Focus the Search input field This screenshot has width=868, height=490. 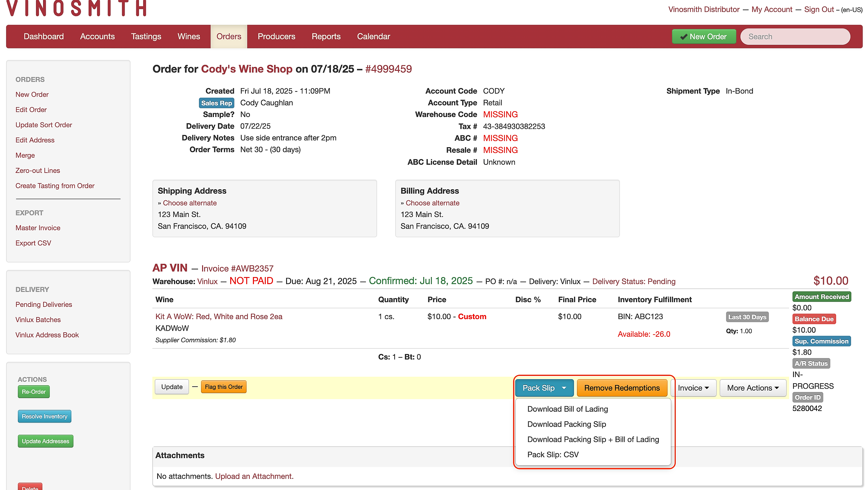[795, 36]
